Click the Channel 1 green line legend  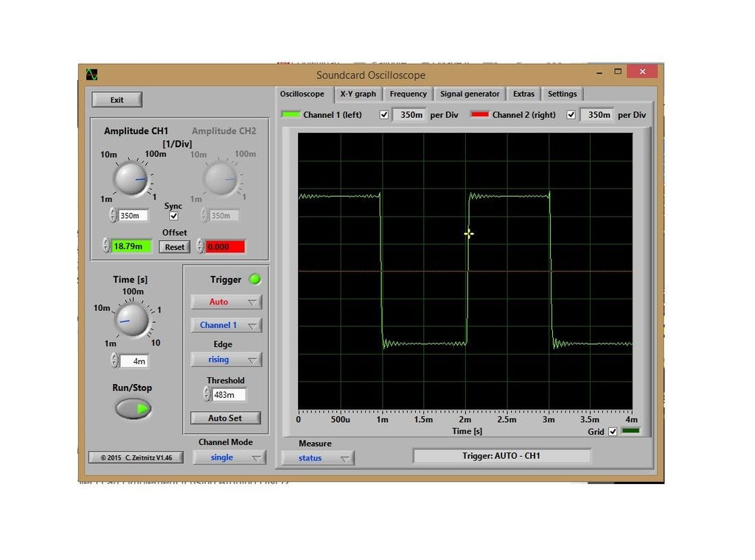[291, 115]
